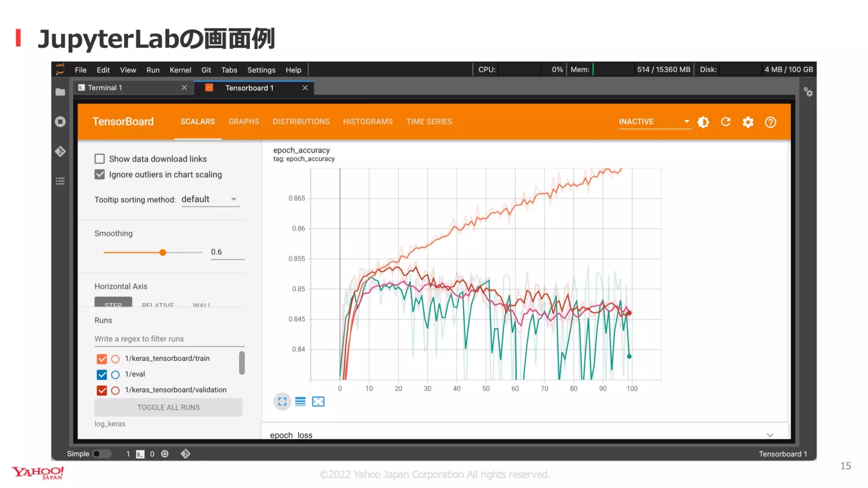Expand the epoch_loss section chevron
This screenshot has height=488, width=868.
tap(770, 435)
